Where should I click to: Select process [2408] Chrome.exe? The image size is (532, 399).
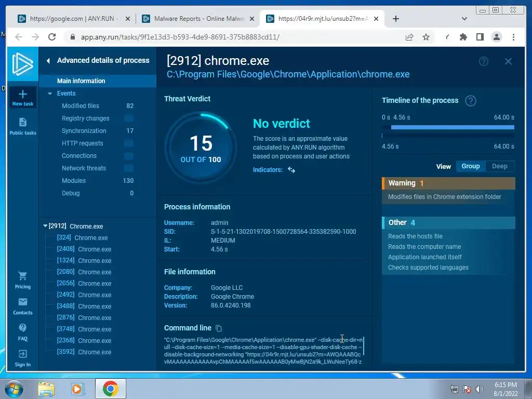(84, 249)
